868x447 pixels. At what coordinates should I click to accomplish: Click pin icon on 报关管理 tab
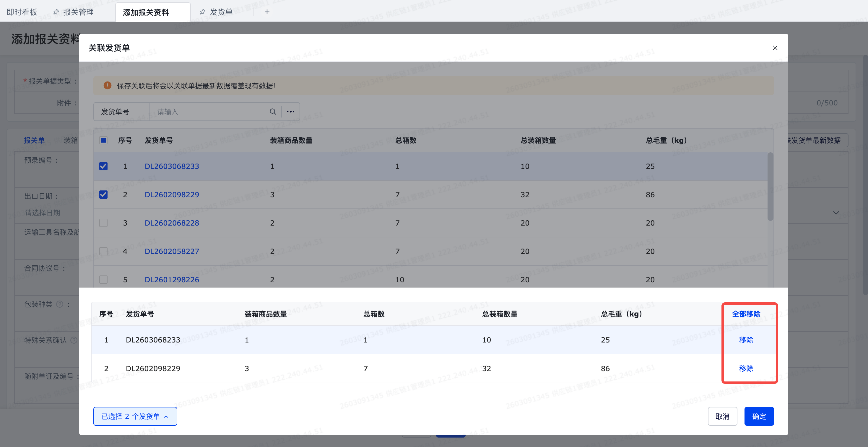point(56,12)
